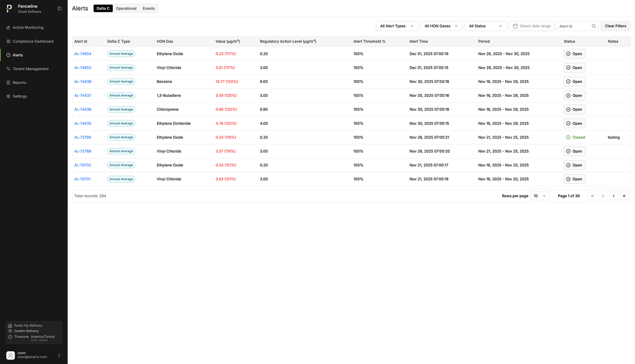635x364 pixels.
Task: Switch to the Events tab
Action: point(148,8)
